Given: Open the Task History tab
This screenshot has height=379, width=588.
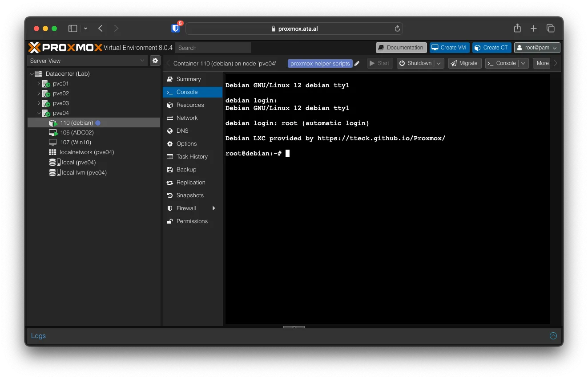Looking at the screenshot, I should pos(193,157).
